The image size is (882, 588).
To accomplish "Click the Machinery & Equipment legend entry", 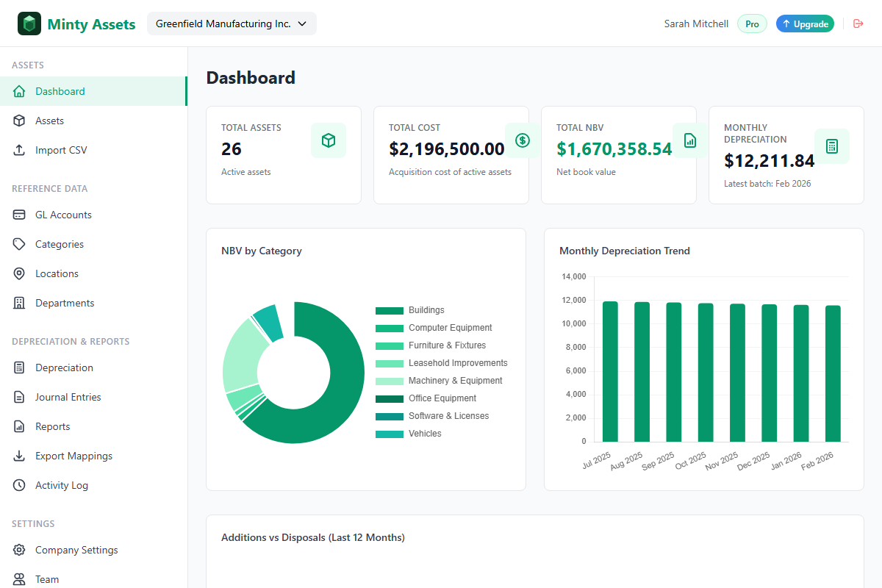I will click(440, 381).
